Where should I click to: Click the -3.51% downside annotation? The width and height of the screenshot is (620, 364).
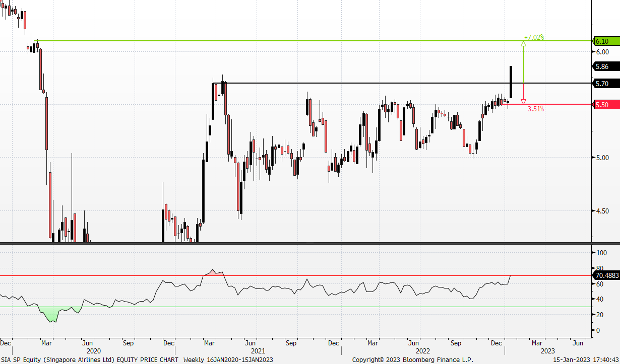tap(534, 109)
